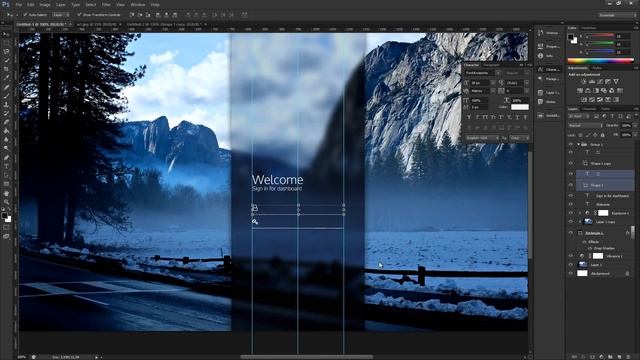Open the Auto-Select Layer dropdown
This screenshot has width=640, height=360.
click(60, 15)
